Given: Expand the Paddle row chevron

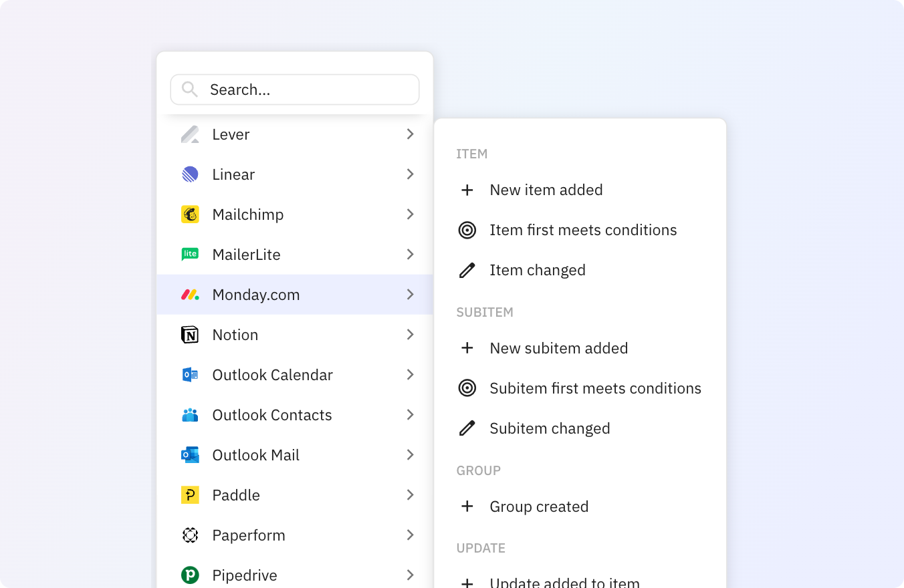Looking at the screenshot, I should (x=410, y=495).
